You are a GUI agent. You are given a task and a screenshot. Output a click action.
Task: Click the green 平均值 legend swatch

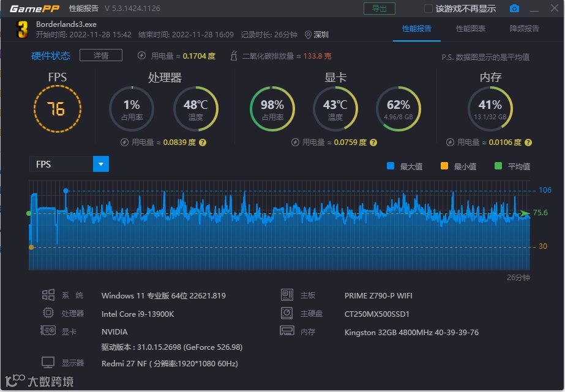click(498, 166)
